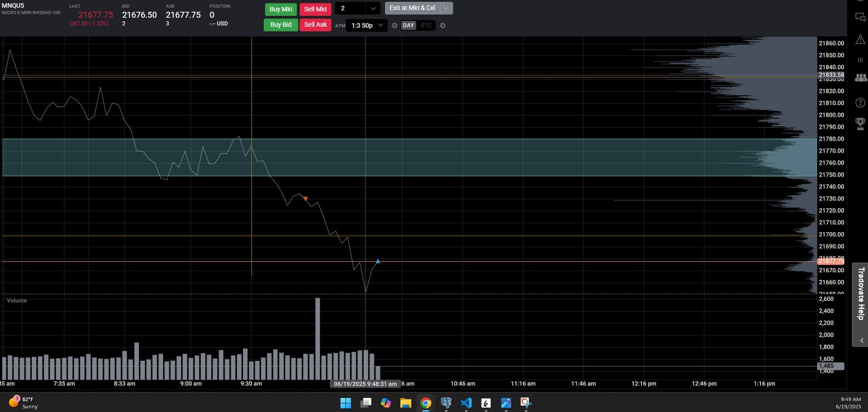The height and width of the screenshot is (412, 868).
Task: Click the 1,485 volume axis label
Action: coord(831,366)
